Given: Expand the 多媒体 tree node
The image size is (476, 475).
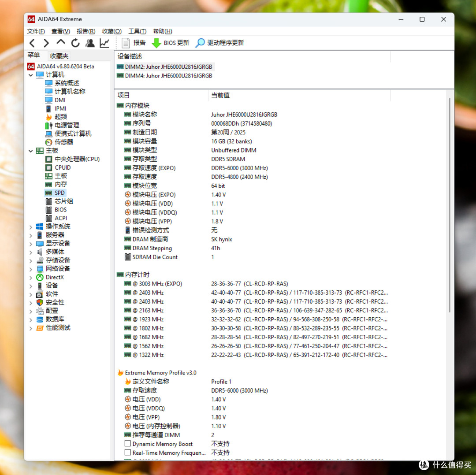Looking at the screenshot, I should pos(31,252).
